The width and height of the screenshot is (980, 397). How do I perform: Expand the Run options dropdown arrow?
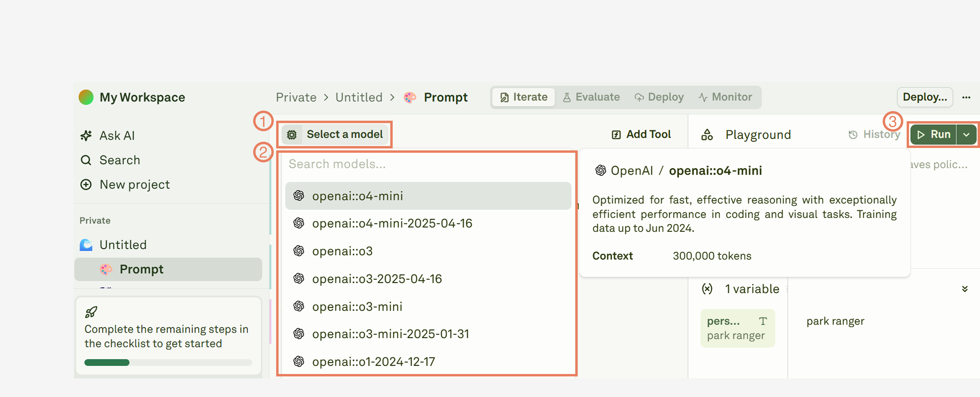[x=966, y=135]
